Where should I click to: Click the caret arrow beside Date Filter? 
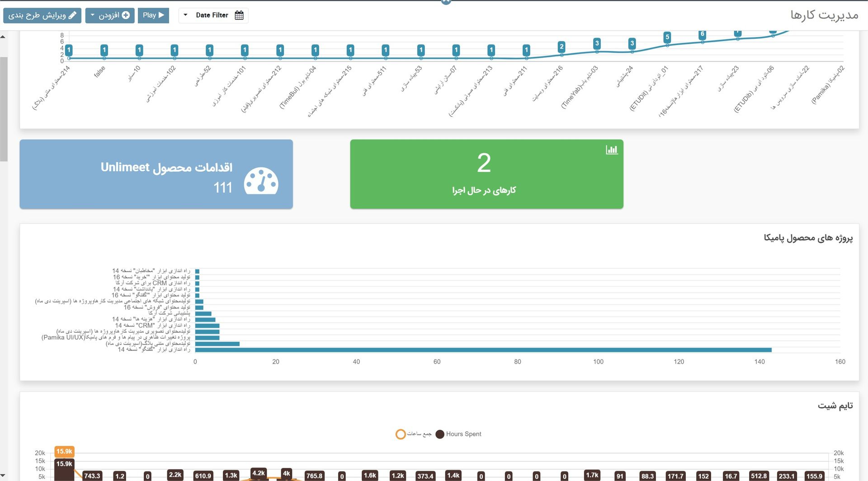[185, 15]
